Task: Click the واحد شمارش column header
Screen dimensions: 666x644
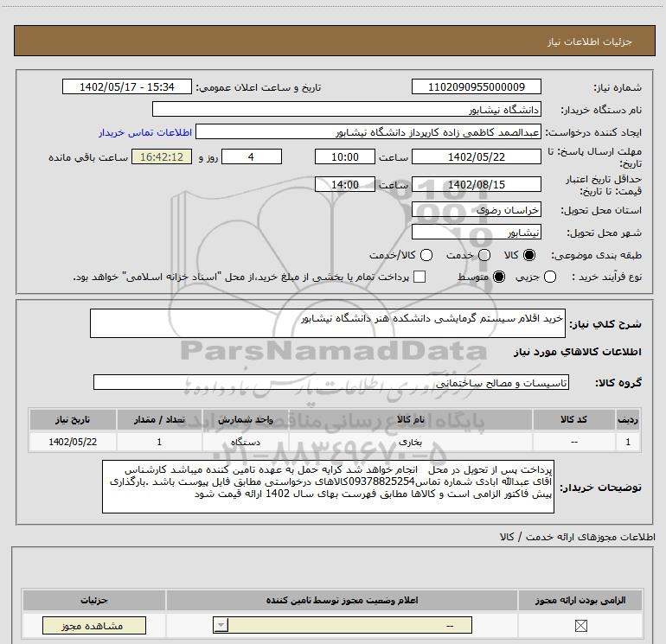Action: (246, 419)
